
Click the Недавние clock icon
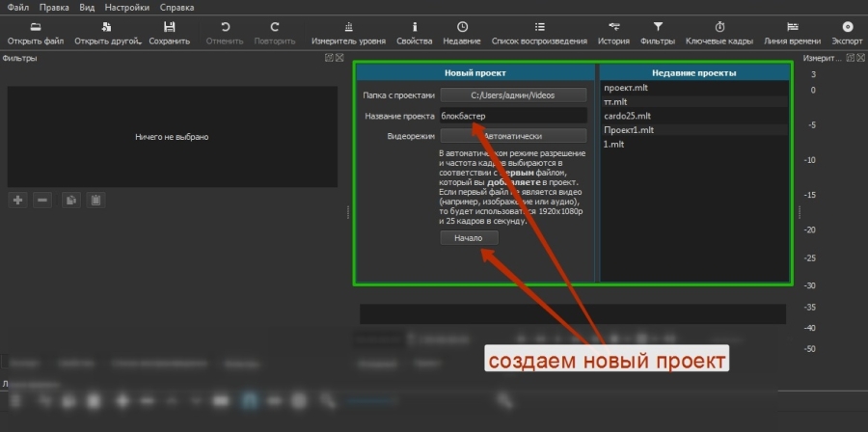point(462,27)
